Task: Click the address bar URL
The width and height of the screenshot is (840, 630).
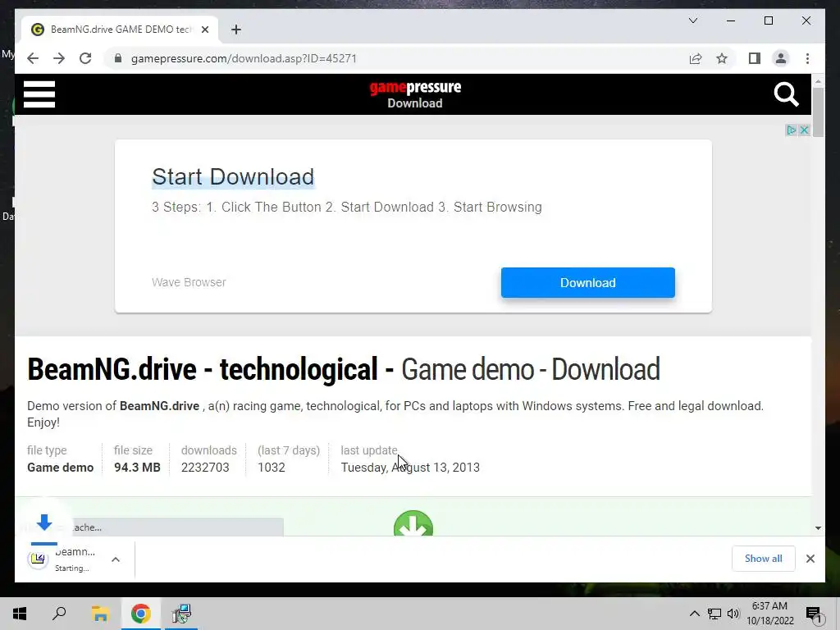Action: click(244, 58)
